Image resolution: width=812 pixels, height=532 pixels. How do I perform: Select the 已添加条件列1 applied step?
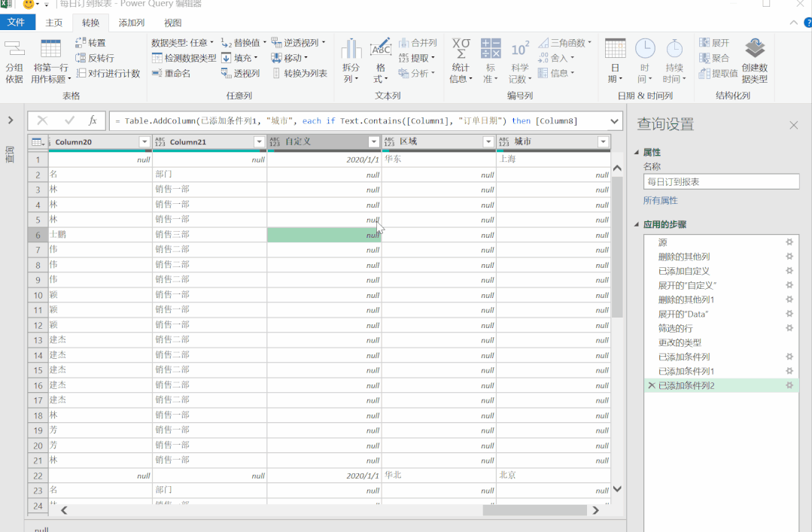(x=686, y=371)
